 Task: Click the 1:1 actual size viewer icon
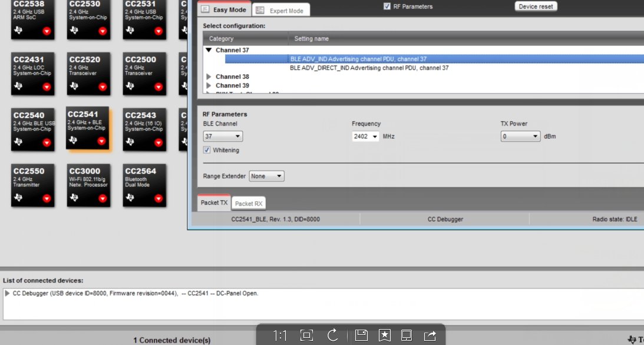(x=280, y=336)
